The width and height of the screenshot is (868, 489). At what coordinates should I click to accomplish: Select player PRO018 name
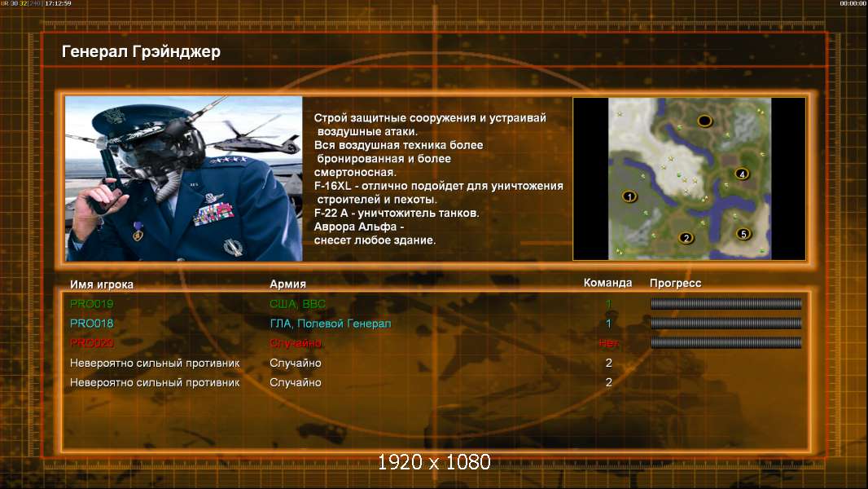[x=91, y=324]
